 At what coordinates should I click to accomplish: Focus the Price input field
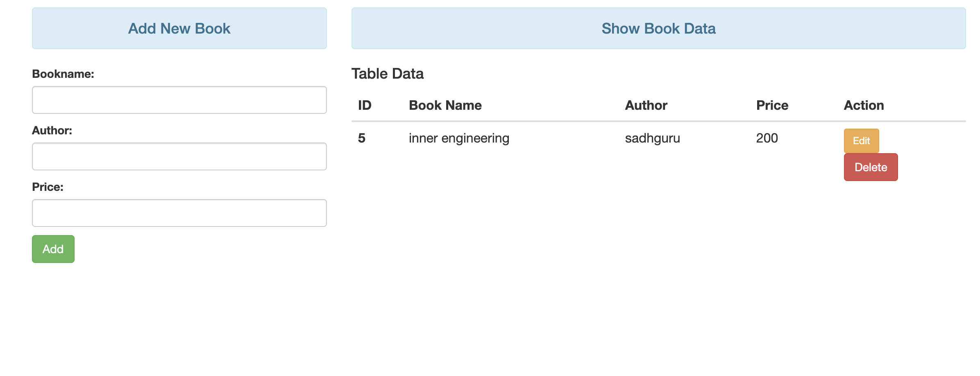[179, 213]
